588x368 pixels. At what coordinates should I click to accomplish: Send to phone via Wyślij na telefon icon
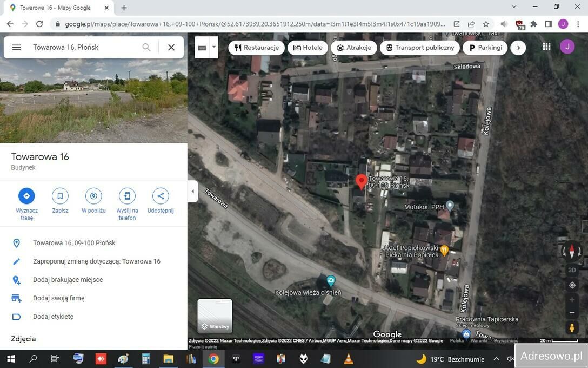127,196
